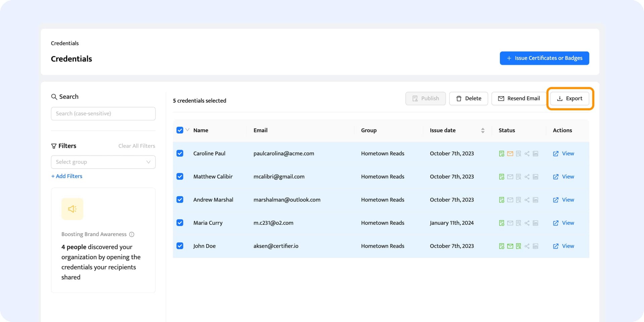The width and height of the screenshot is (644, 322).
Task: Expand the selection options chevron beside Name
Action: point(187,130)
